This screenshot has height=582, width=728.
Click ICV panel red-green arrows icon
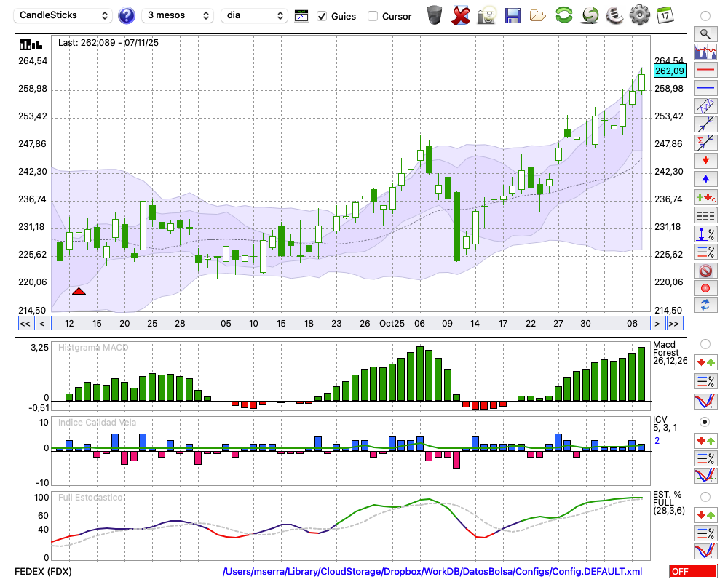[705, 440]
